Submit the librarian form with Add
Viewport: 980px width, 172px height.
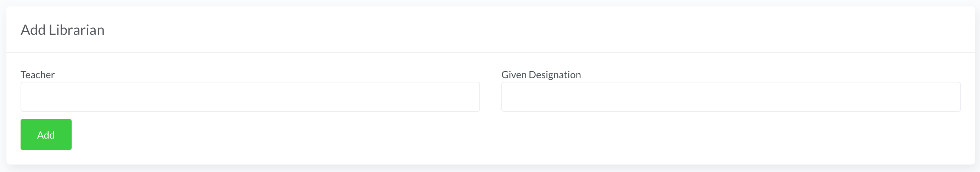point(46,135)
